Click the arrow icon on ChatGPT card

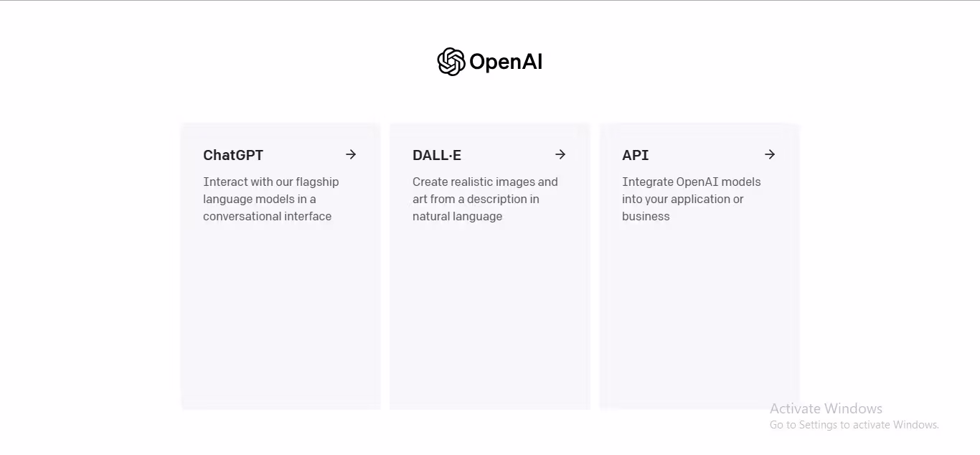351,154
